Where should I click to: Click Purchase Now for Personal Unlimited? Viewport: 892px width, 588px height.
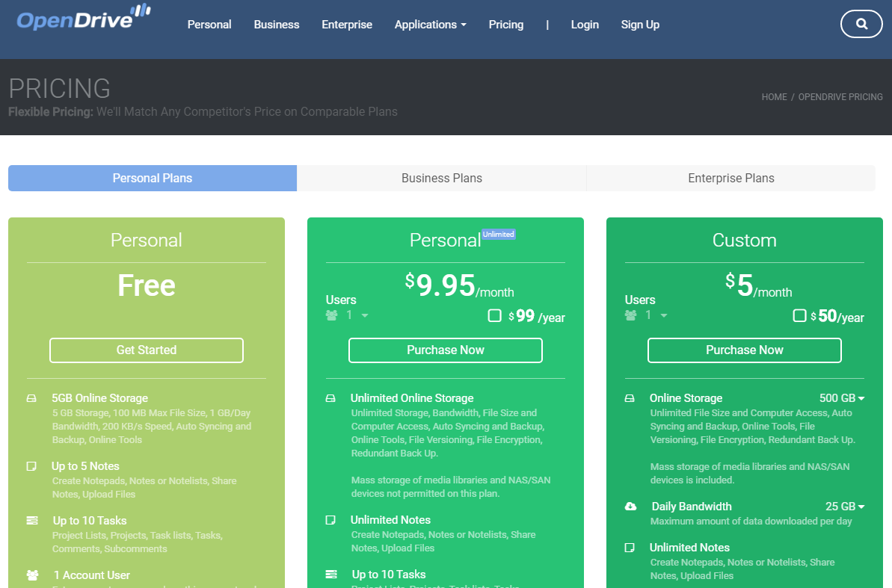[x=446, y=350]
